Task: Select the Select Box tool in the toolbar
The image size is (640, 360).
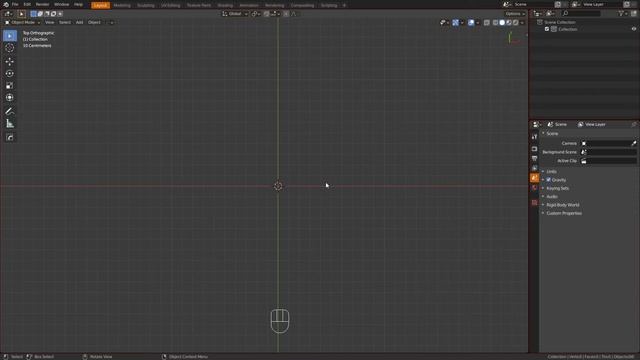Action: [10, 36]
